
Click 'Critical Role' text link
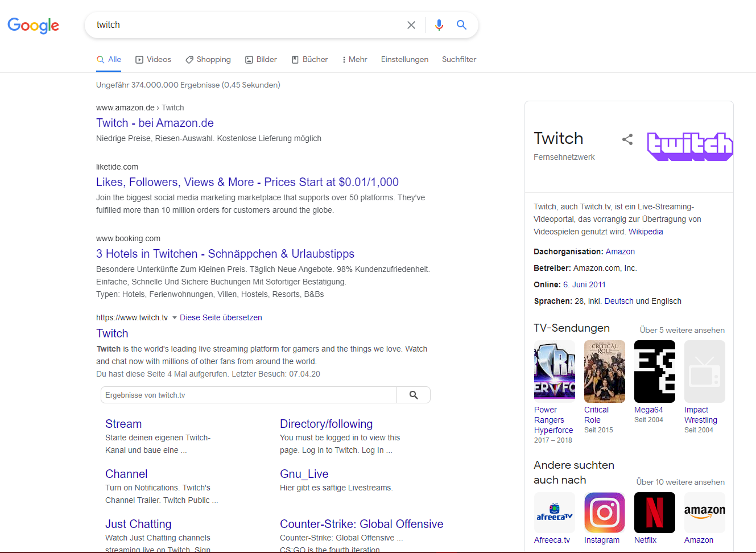pyautogui.click(x=596, y=415)
